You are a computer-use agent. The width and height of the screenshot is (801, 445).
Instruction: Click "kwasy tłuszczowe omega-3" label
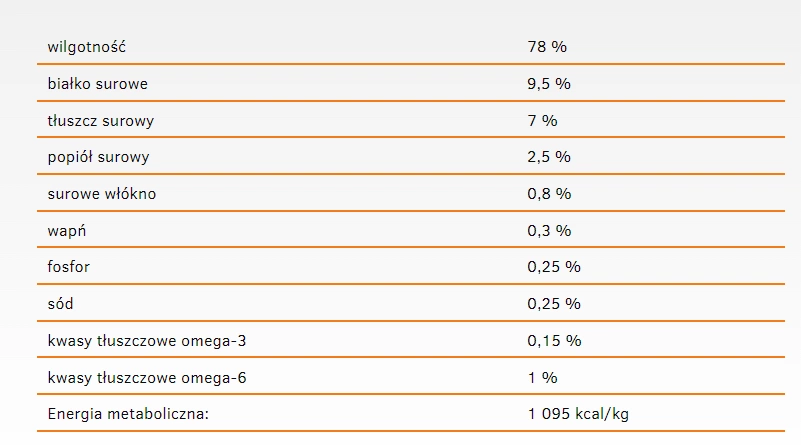146,341
